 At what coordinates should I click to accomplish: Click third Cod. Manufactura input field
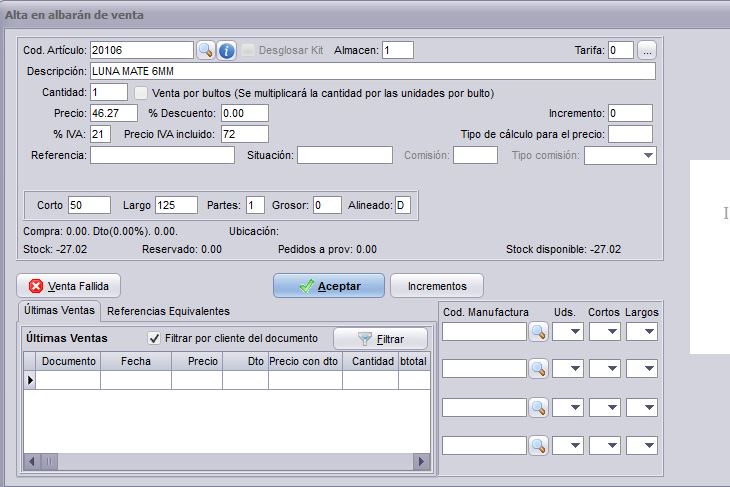[484, 408]
